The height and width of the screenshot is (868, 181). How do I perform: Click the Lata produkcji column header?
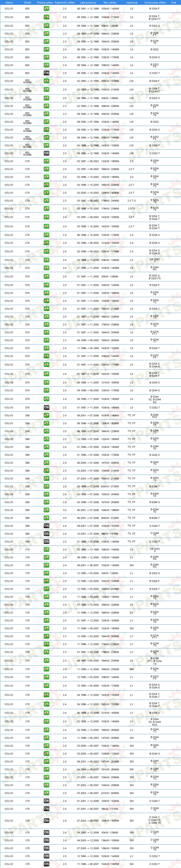click(88, 2)
